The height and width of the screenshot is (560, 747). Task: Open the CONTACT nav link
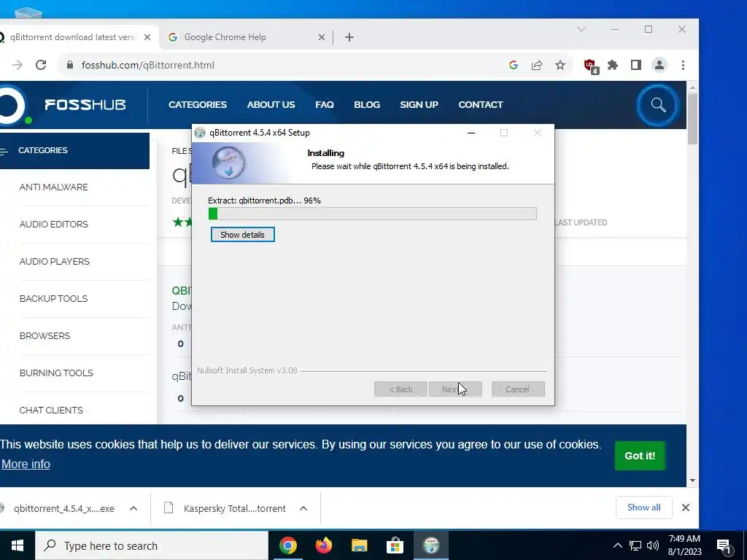481,105
